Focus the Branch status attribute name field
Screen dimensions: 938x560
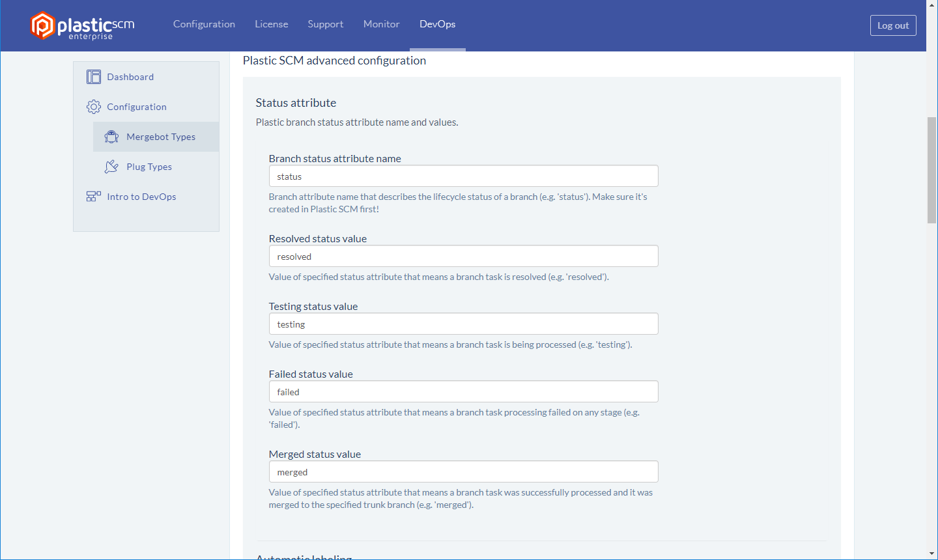click(x=463, y=176)
